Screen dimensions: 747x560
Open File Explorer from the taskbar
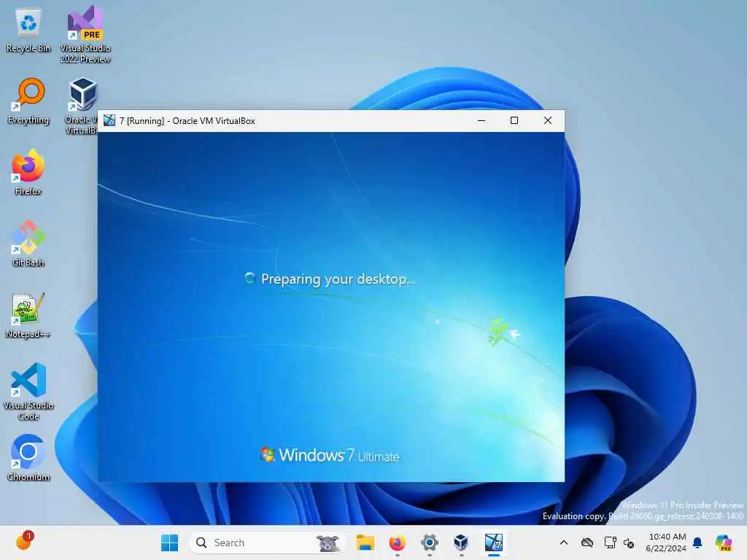click(x=365, y=542)
